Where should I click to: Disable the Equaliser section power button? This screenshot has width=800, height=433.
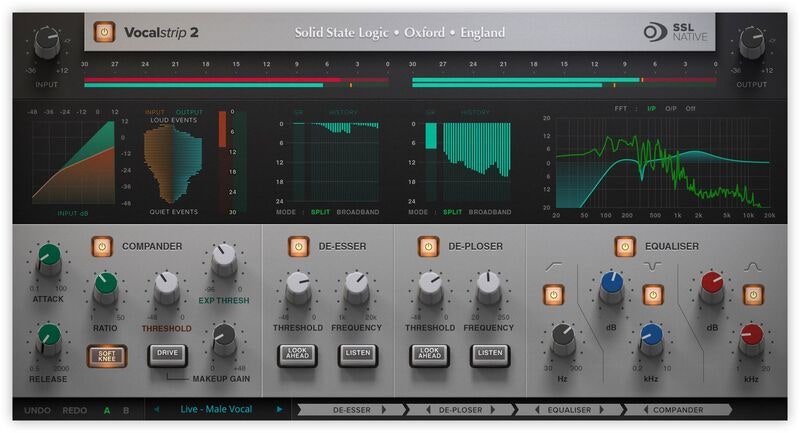pyautogui.click(x=625, y=245)
